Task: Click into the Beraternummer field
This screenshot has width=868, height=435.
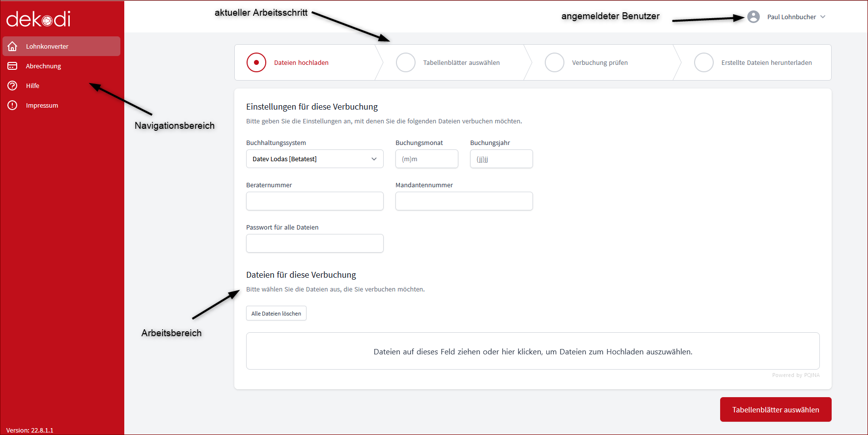Action: click(x=314, y=201)
